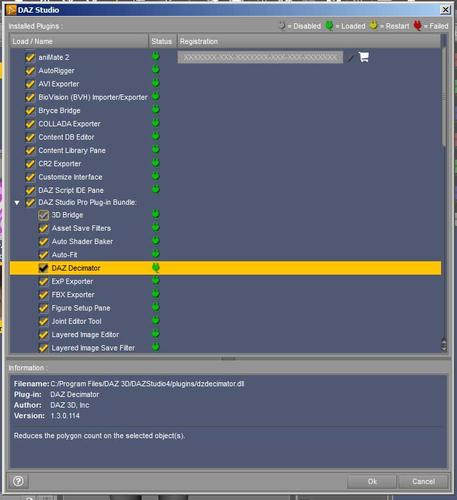Uncheck the DAZ Studio Pro Plug-in Bundle checkbox
The height and width of the screenshot is (500, 457).
(30, 202)
